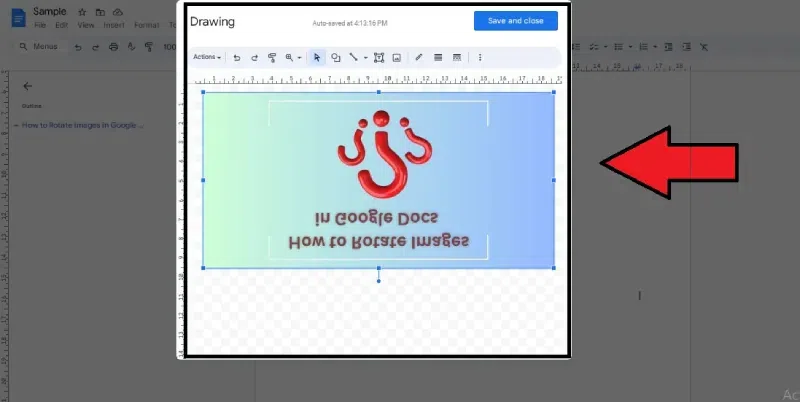Image resolution: width=800 pixels, height=402 pixels.
Task: Open Border dash options
Action: [x=457, y=58]
